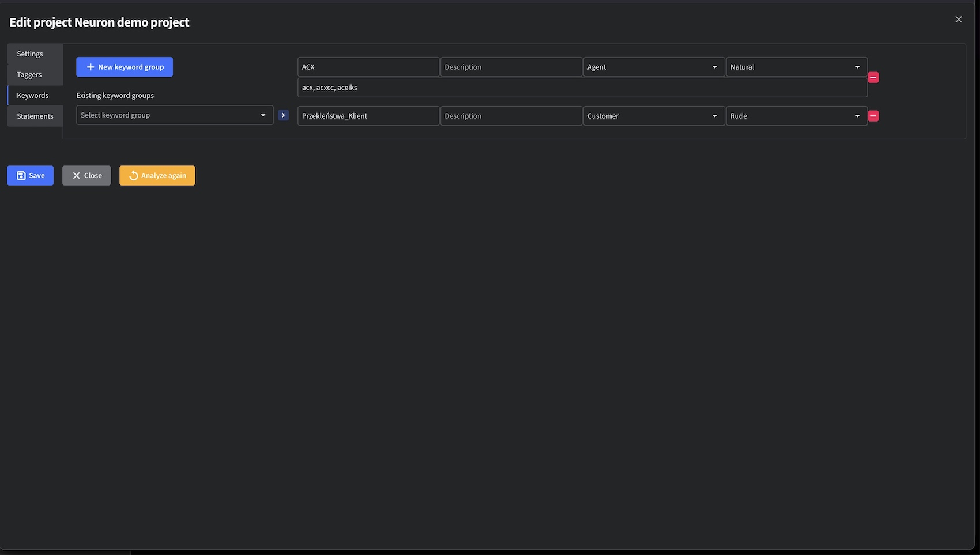Screen dimensions: 980x555
Task: Click the Description field for Przekleństwa_Klient
Action: (511, 116)
